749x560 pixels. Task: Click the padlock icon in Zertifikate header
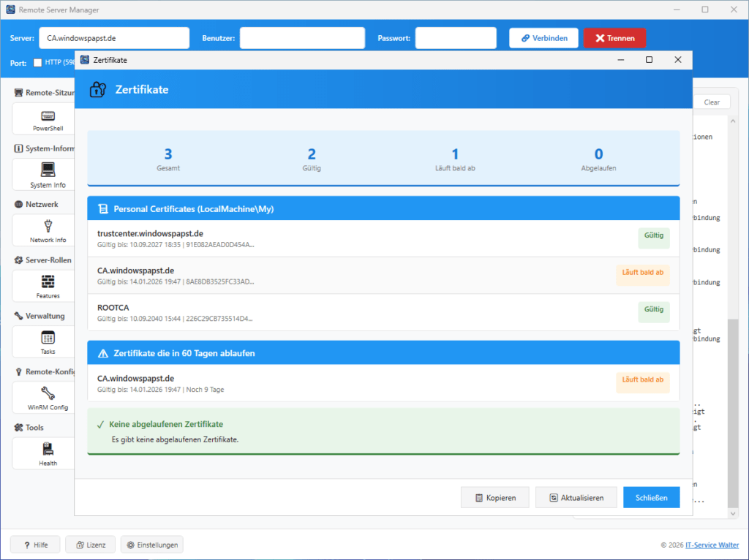pos(97,89)
